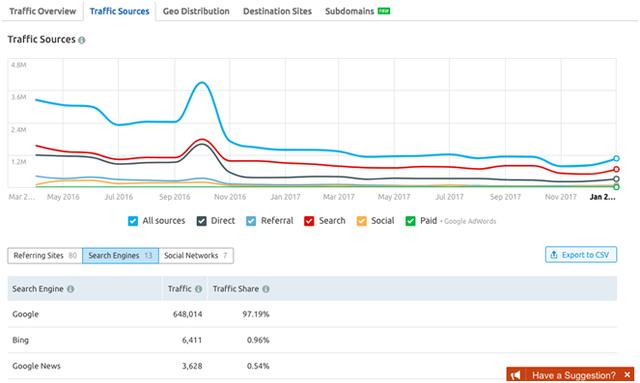Image resolution: width=640 pixels, height=383 pixels.
Task: Open the Geo Distribution tab
Action: point(196,11)
